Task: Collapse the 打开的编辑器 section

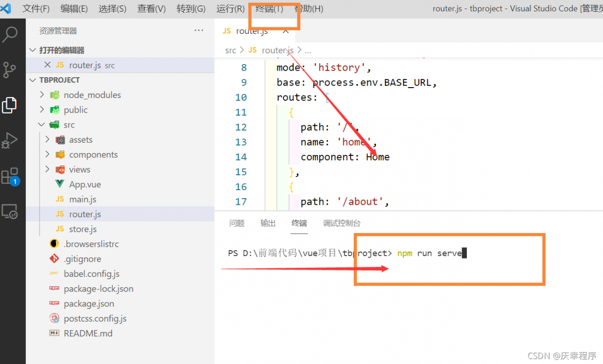Action: coord(33,50)
